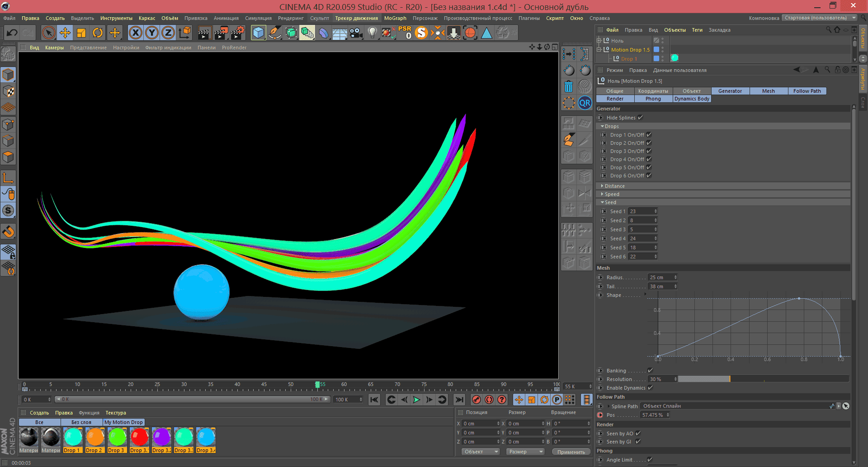Go to end of animation

(459, 400)
